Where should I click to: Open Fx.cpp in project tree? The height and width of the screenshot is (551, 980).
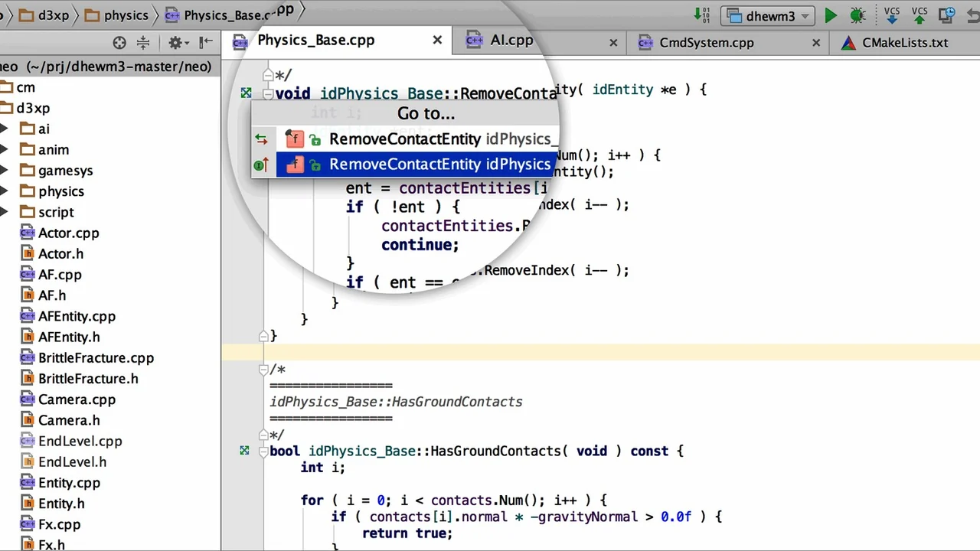pyautogui.click(x=59, y=524)
